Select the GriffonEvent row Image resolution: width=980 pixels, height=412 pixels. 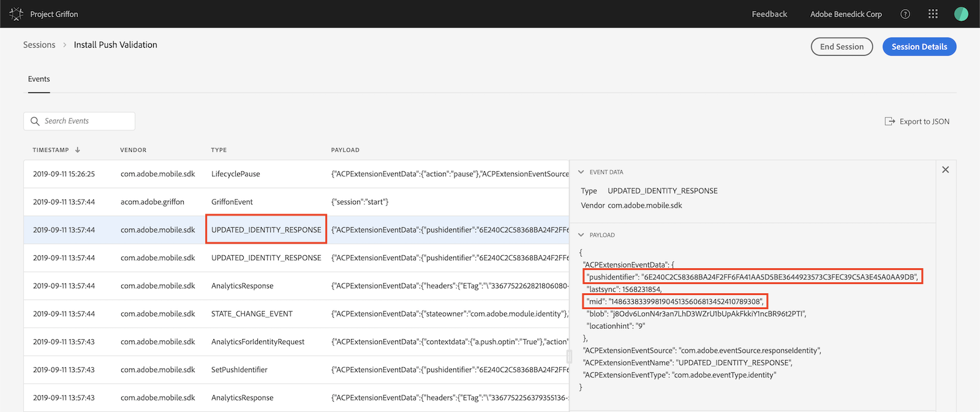pyautogui.click(x=296, y=202)
